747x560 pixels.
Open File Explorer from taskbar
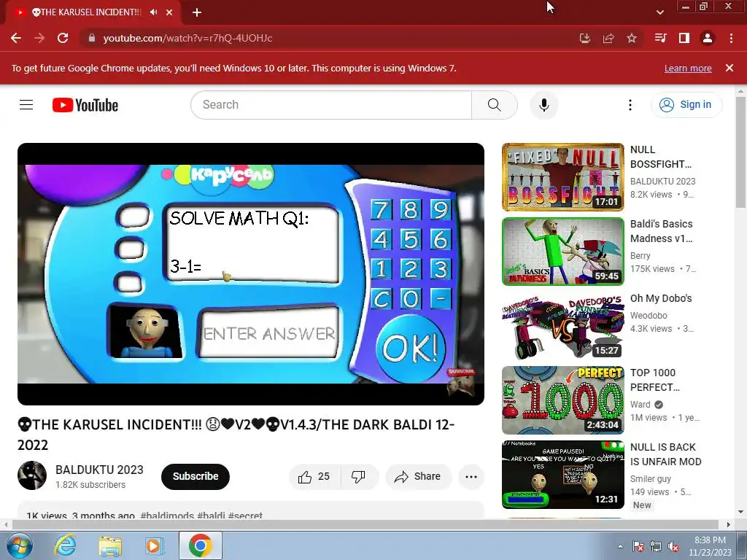110,545
